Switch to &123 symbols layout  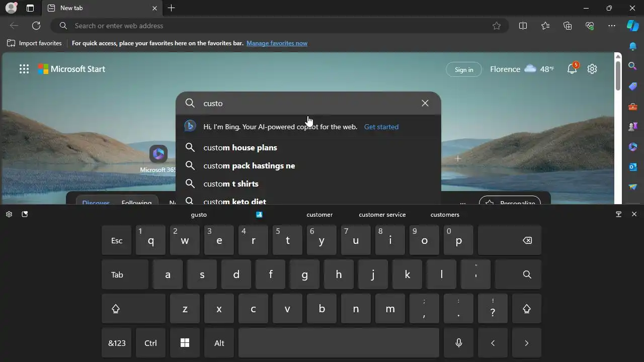[117, 343]
